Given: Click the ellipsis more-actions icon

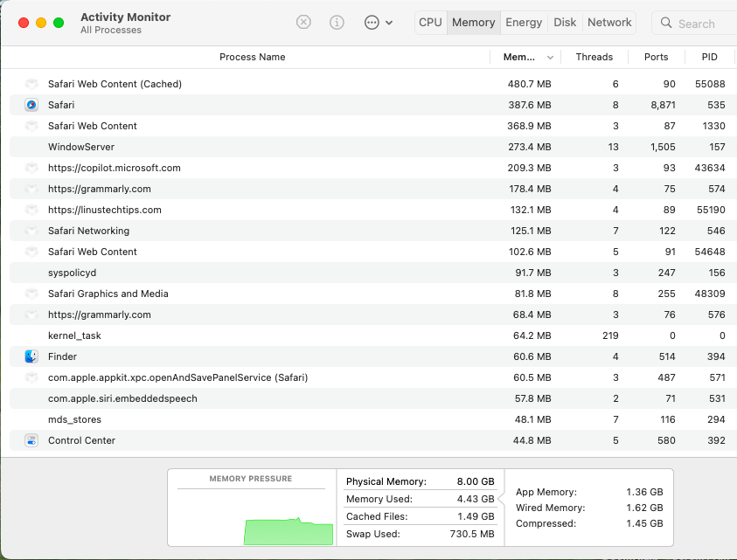Looking at the screenshot, I should 372,22.
